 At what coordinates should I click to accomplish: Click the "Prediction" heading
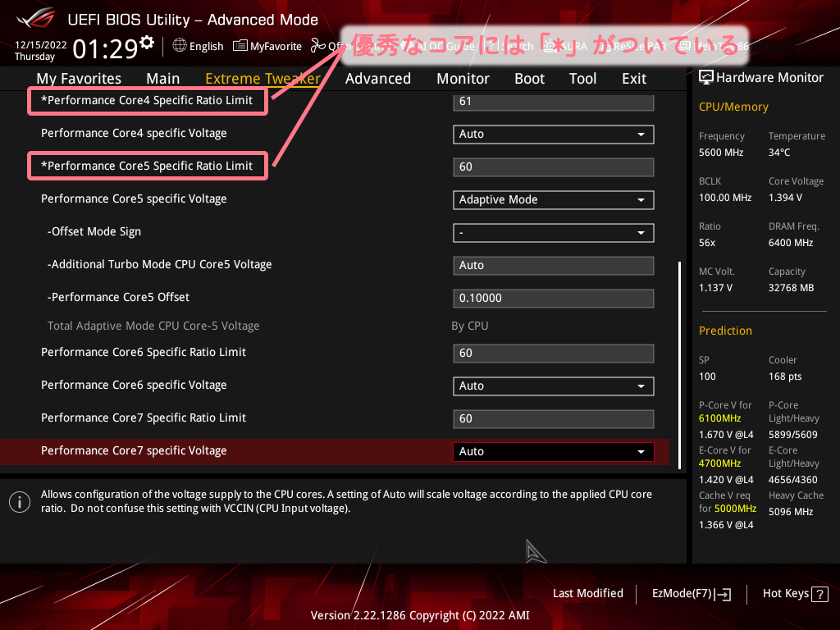point(725,331)
